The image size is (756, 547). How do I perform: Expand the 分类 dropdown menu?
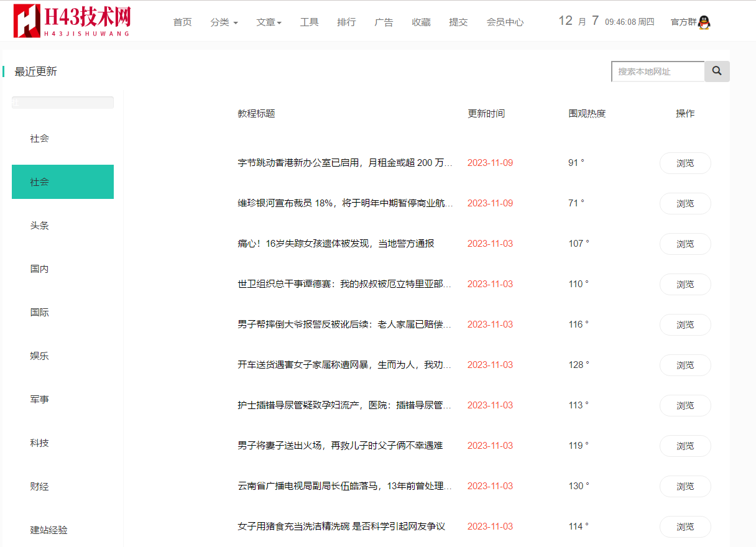pos(224,22)
